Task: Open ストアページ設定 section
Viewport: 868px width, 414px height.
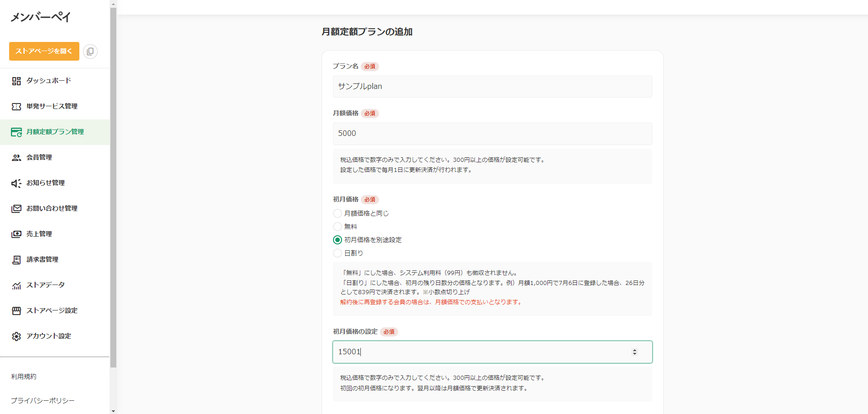Action: 55,310
